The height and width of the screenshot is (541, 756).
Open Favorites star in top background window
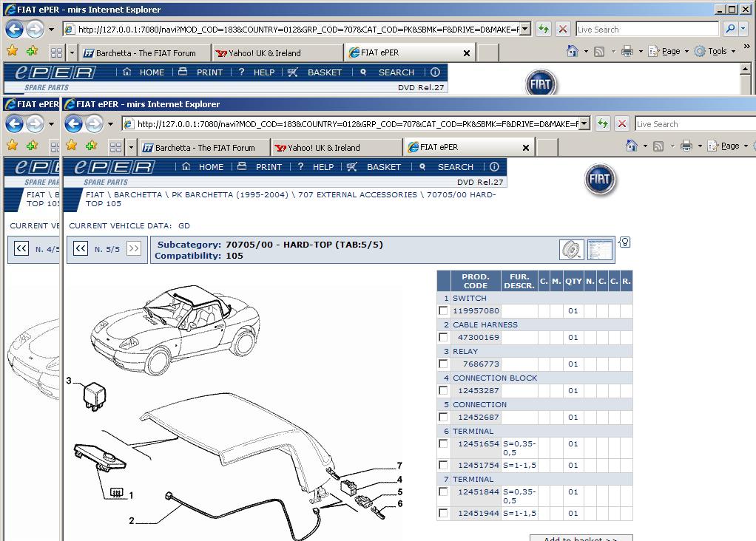pos(12,50)
